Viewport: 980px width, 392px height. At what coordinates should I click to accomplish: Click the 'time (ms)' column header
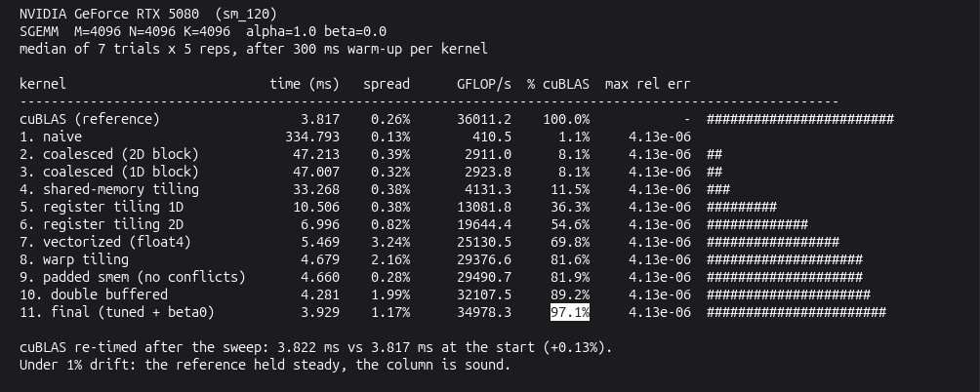tap(305, 84)
